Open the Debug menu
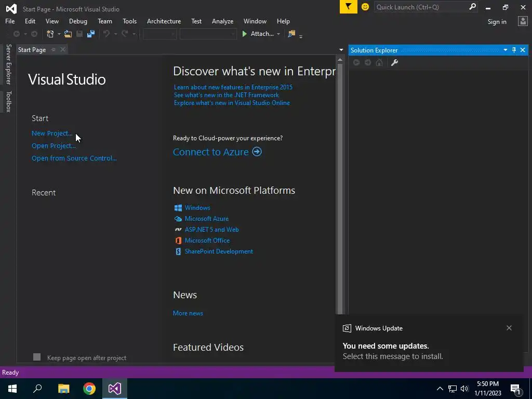The image size is (532, 399). tap(78, 21)
